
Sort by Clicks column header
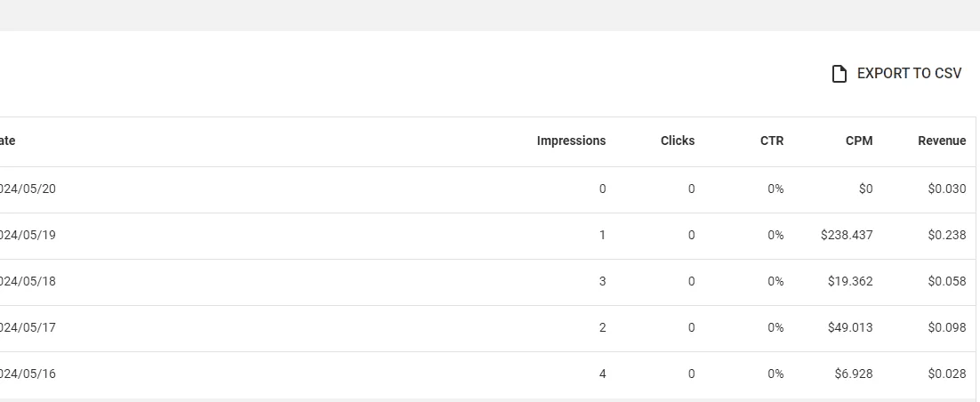coord(678,141)
